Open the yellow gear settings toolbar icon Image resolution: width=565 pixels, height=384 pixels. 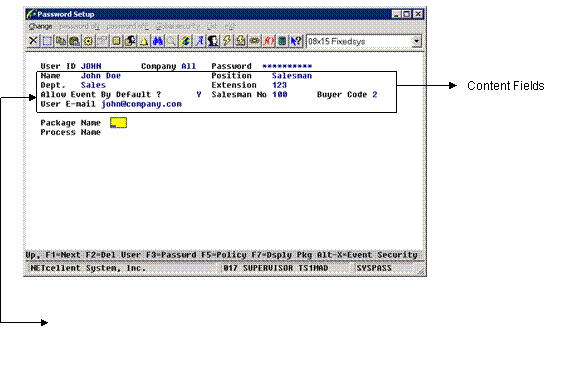pyautogui.click(x=88, y=41)
